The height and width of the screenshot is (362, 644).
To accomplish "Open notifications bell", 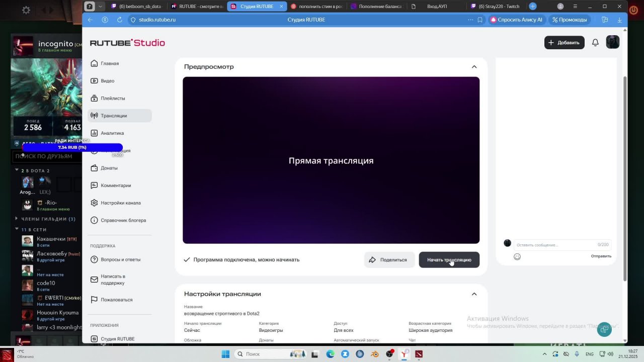I will pyautogui.click(x=595, y=43).
